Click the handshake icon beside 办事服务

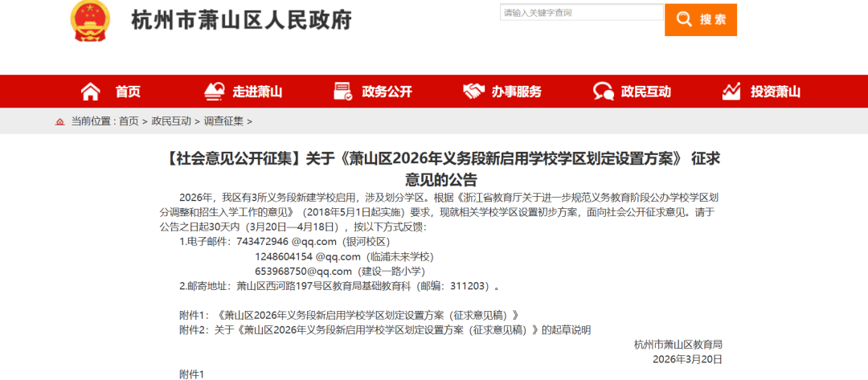[x=474, y=92]
